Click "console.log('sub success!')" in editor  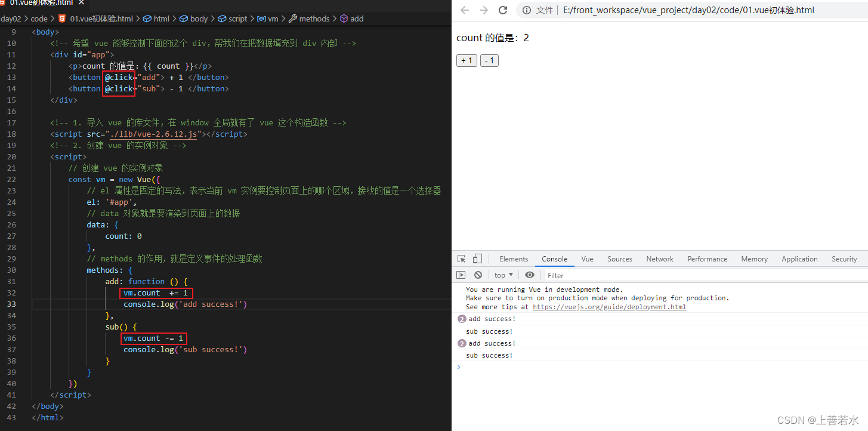(185, 349)
